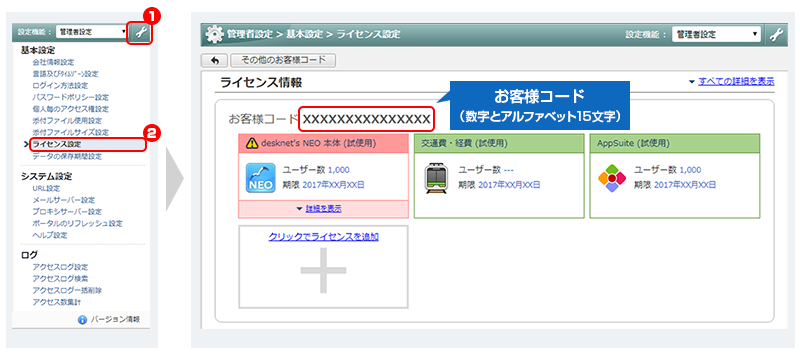Image resolution: width=800 pixels, height=360 pixels.
Task: Open プロキシサーバー設定
Action: pos(66,212)
